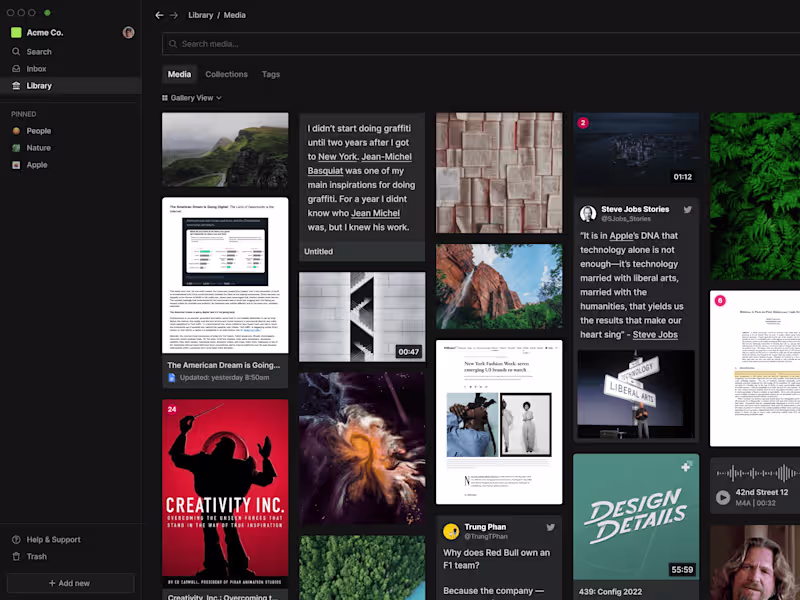
Task: Click the 42nd Street 12 audio waveform
Action: click(758, 473)
